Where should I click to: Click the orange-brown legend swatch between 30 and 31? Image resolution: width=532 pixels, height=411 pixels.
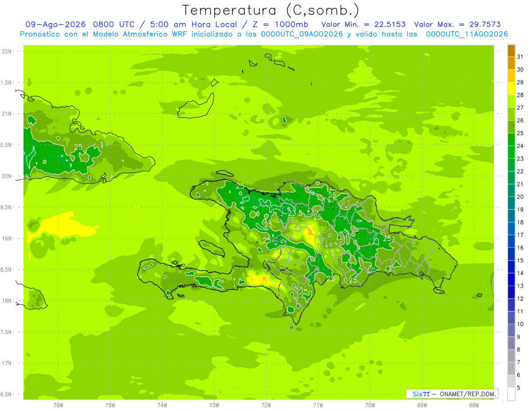click(x=511, y=63)
